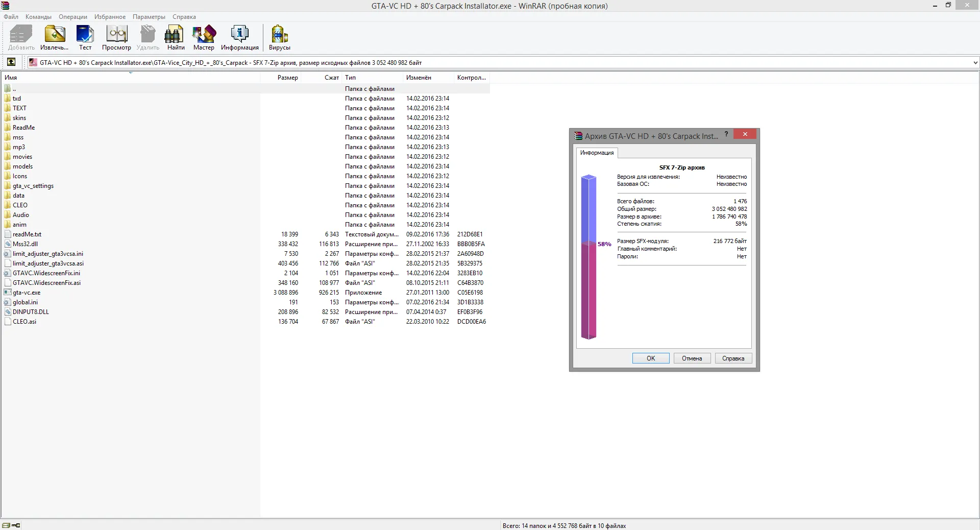Select the CLEO folder in list
The width and height of the screenshot is (980, 530).
point(20,205)
